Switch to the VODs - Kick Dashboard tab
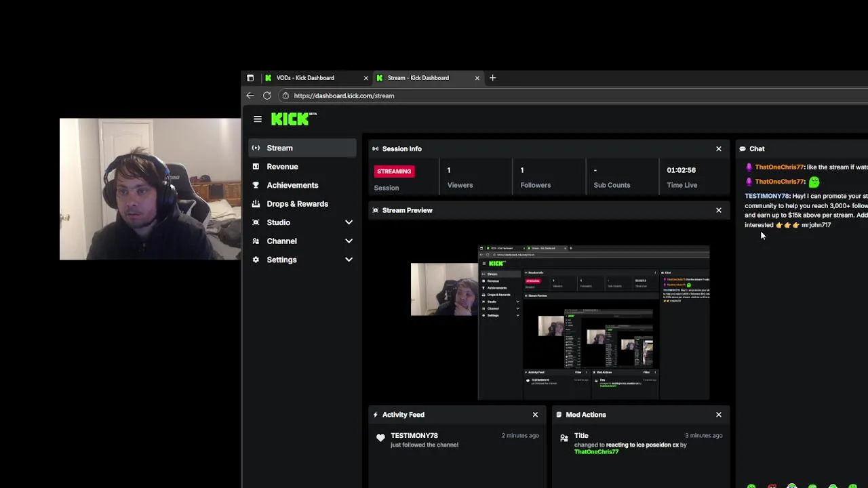Viewport: 868px width, 488px height. coord(316,78)
